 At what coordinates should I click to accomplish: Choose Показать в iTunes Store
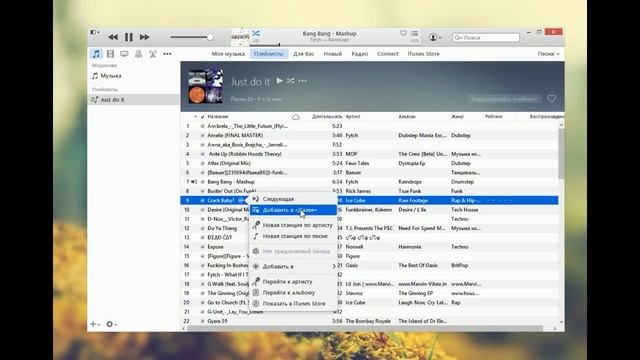pyautogui.click(x=293, y=304)
